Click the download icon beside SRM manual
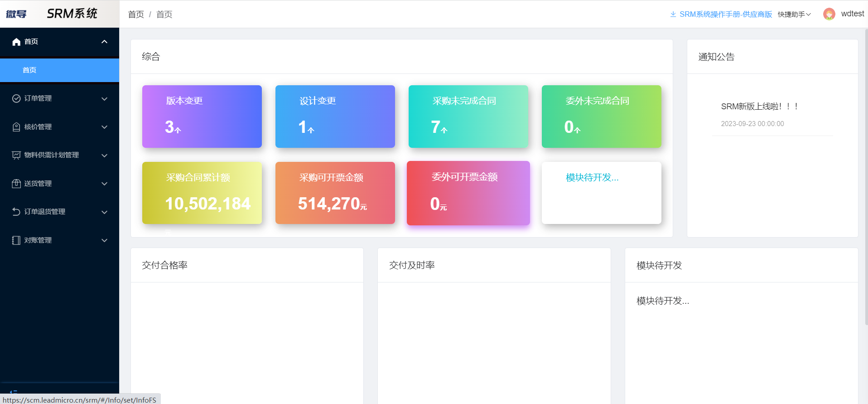The image size is (868, 404). tap(673, 15)
